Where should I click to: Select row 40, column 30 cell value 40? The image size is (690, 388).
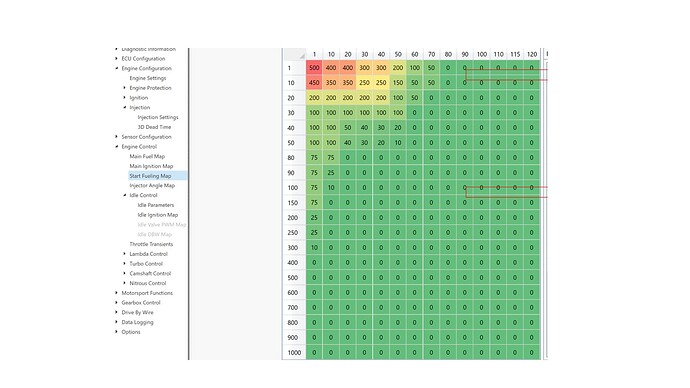(x=364, y=128)
